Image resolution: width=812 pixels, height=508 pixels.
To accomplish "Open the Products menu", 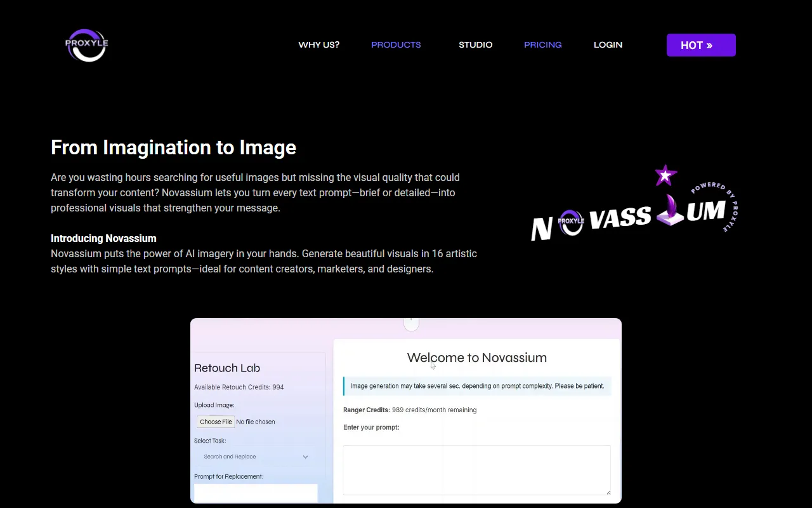I will click(396, 45).
